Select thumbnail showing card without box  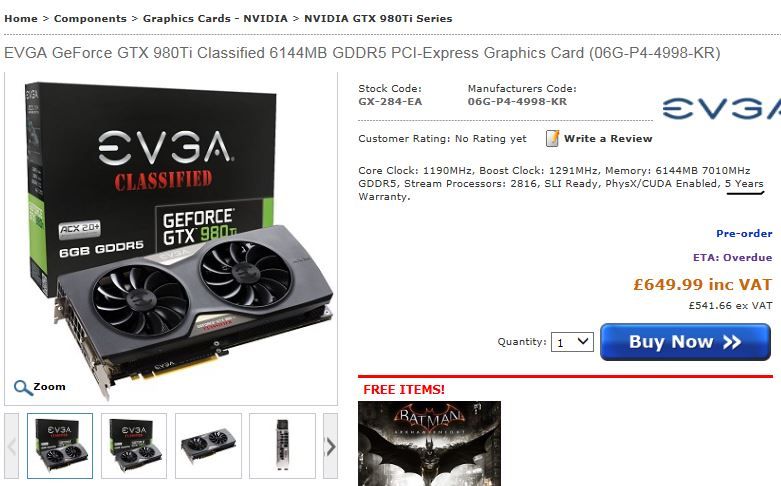point(208,446)
